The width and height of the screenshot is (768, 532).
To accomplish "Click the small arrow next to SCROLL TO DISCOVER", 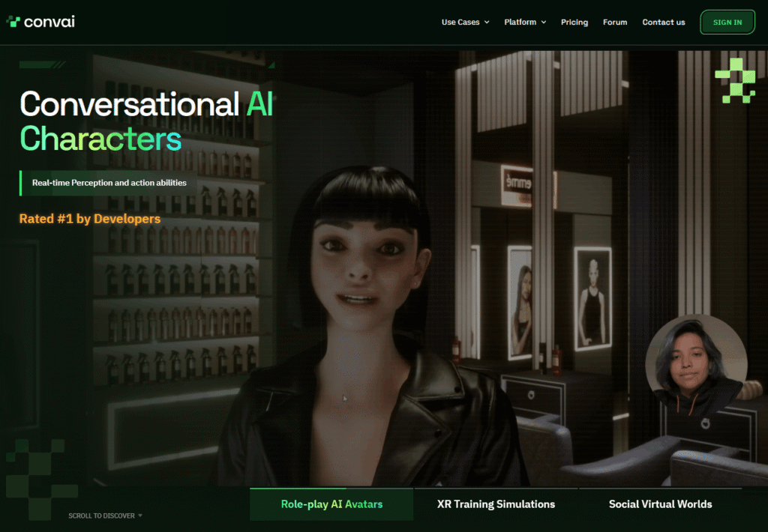I will click(140, 516).
